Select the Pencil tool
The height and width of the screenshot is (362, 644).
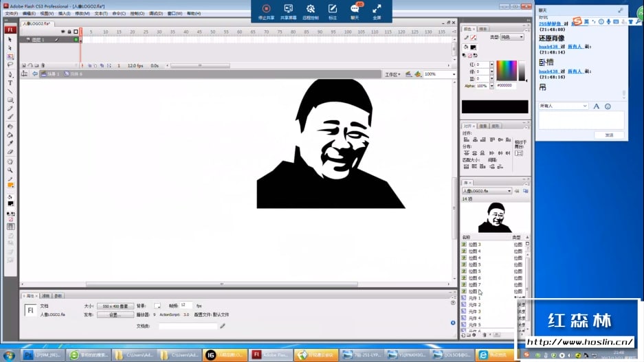[10, 109]
